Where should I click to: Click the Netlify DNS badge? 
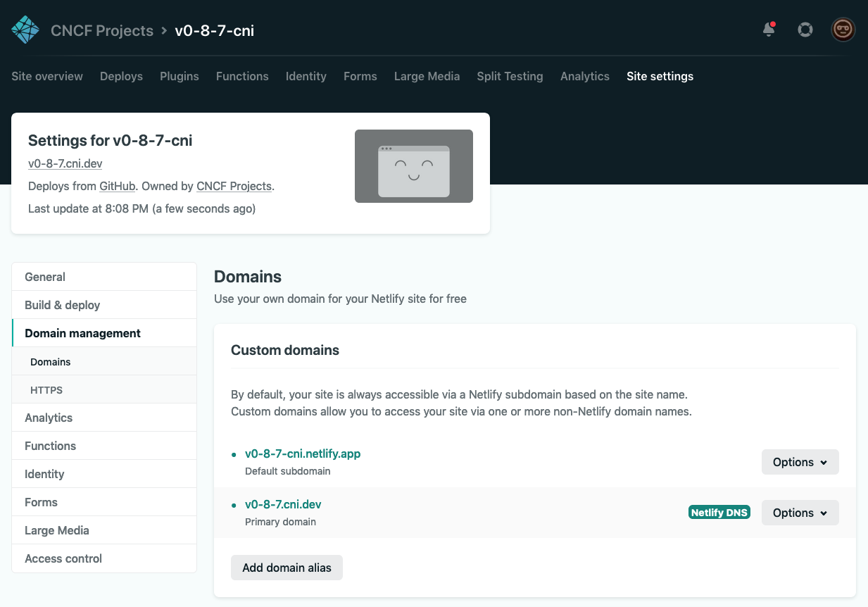click(719, 513)
